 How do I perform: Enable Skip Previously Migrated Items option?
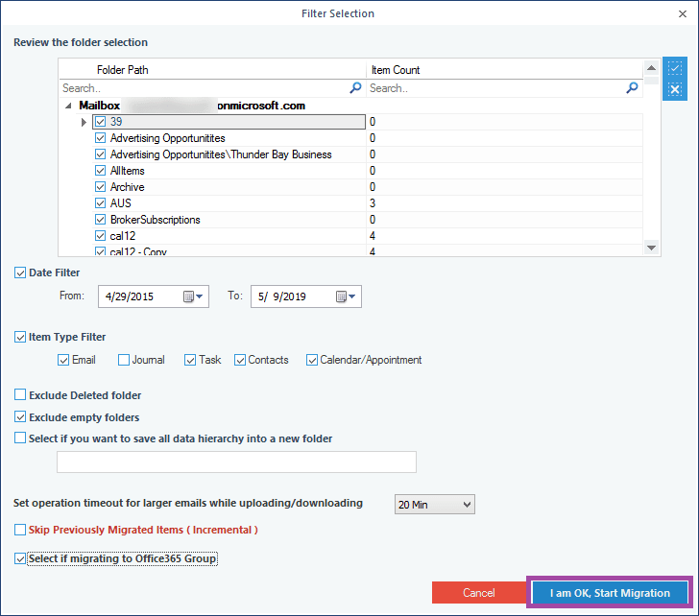coord(21,530)
